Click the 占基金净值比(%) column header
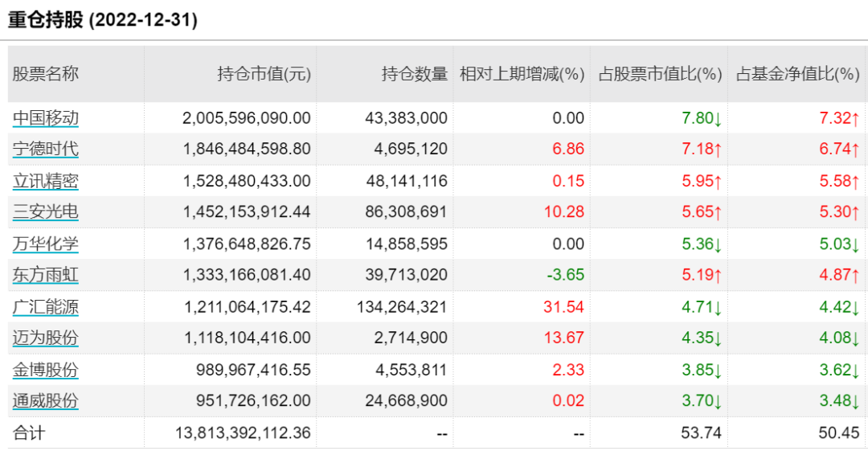 tap(798, 74)
